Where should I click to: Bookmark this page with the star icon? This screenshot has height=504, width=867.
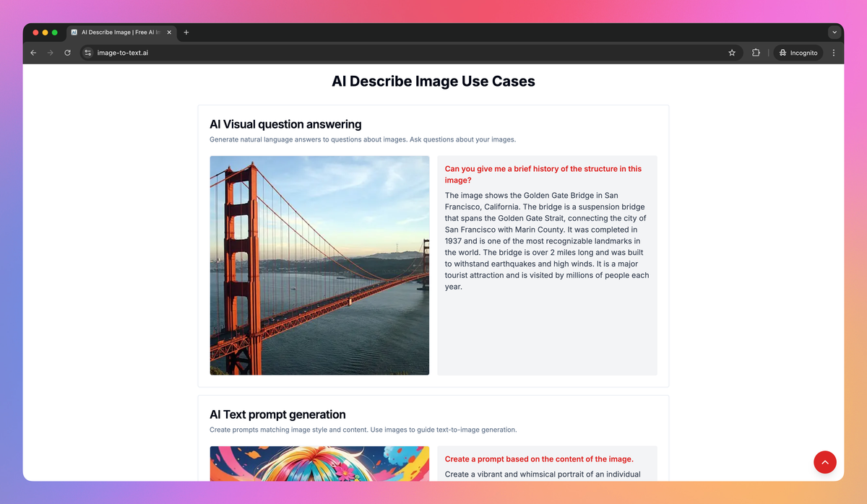(732, 53)
